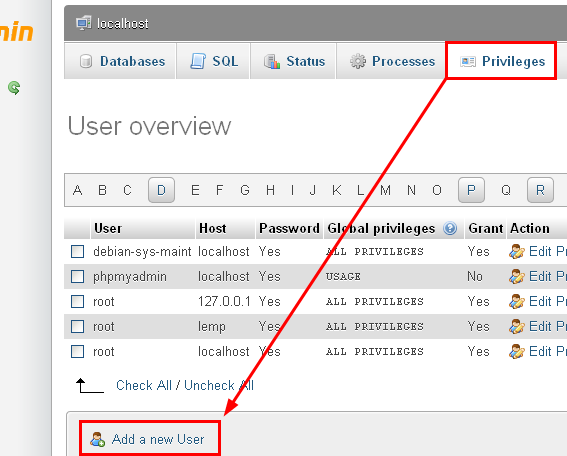Image resolution: width=567 pixels, height=456 pixels.
Task: Filter users by letter D
Action: [161, 190]
